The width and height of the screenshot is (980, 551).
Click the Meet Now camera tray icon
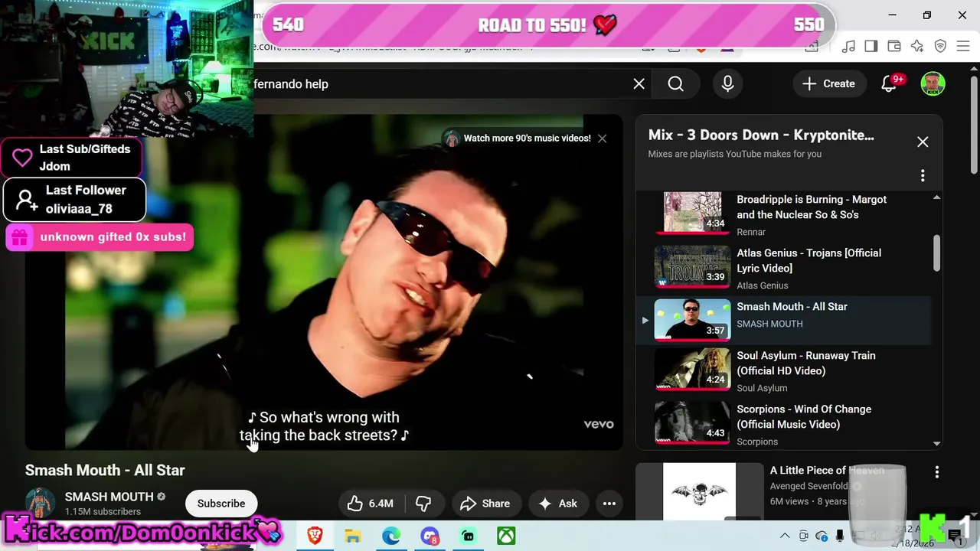(x=803, y=536)
